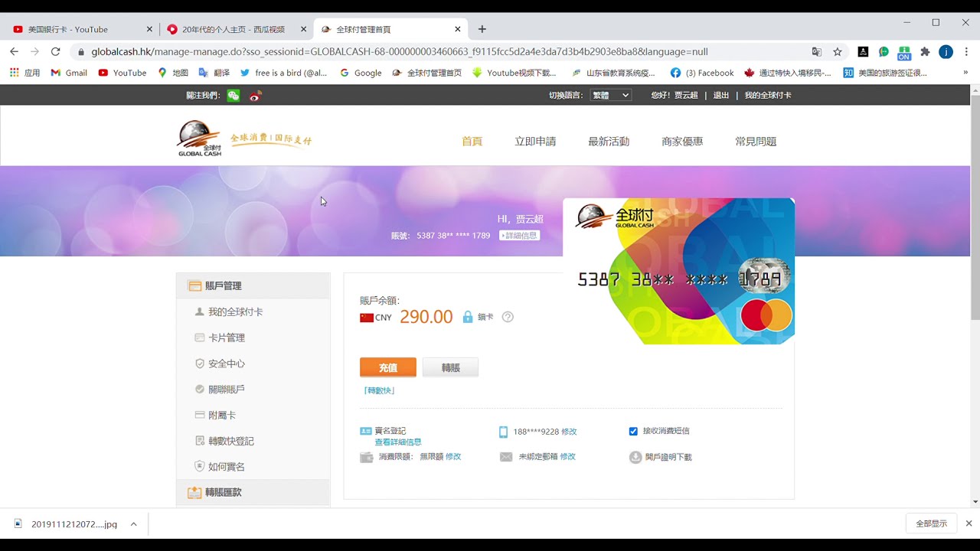Click the 轉賬 button
This screenshot has height=551, width=980.
(450, 367)
